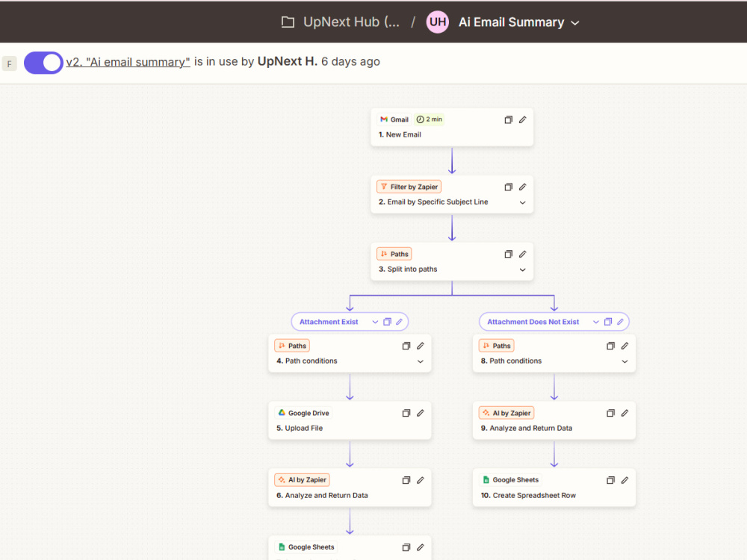Rename the Attachment Exist path

399,322
